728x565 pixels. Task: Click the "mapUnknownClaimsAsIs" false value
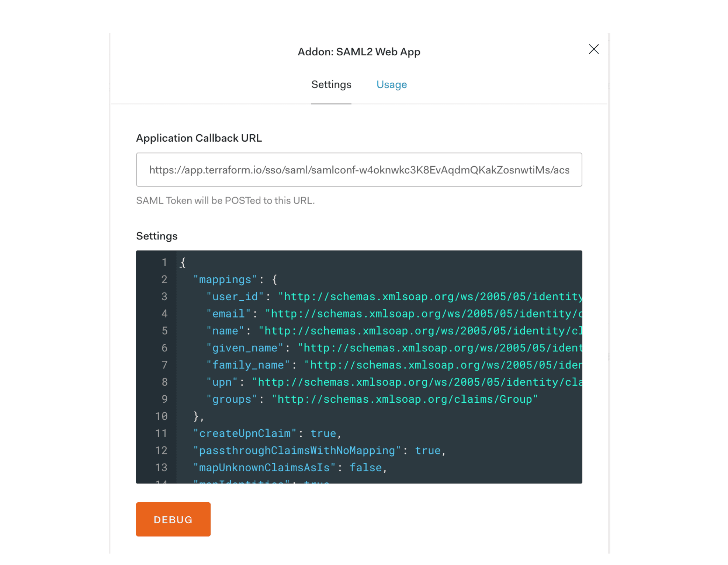pyautogui.click(x=365, y=468)
